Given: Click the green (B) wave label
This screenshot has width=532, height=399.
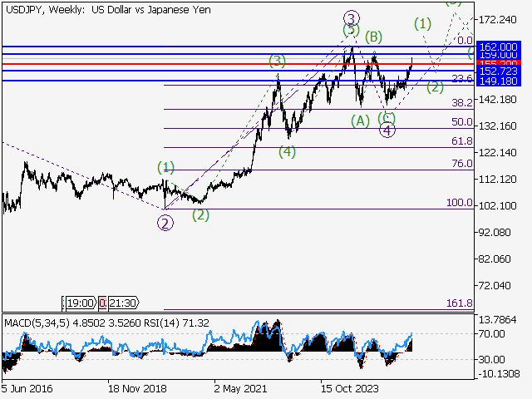Looking at the screenshot, I should pyautogui.click(x=373, y=36).
